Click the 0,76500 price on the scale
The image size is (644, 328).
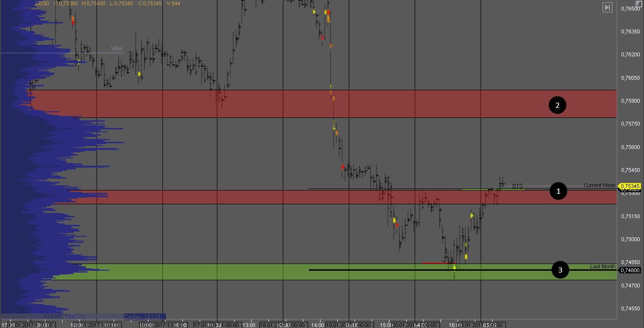631,9
